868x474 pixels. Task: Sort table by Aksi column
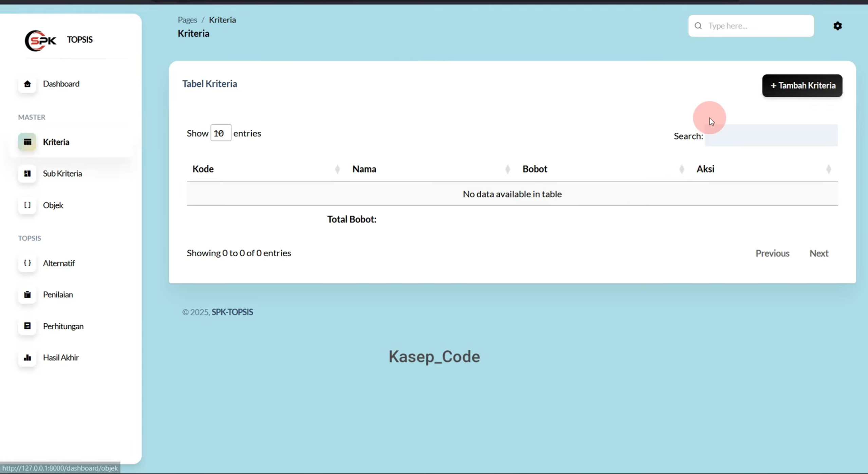coord(764,169)
